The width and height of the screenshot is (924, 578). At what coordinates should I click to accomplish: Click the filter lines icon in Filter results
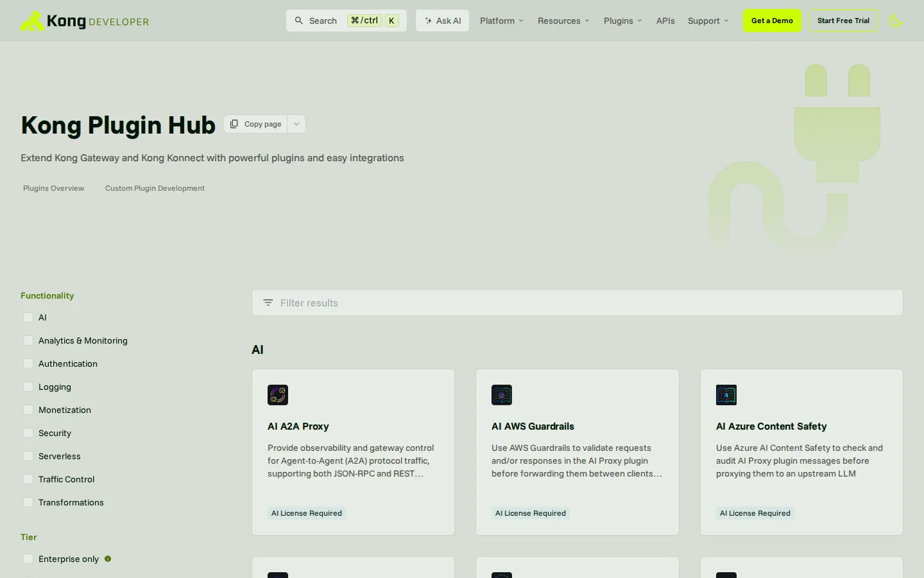(x=268, y=302)
